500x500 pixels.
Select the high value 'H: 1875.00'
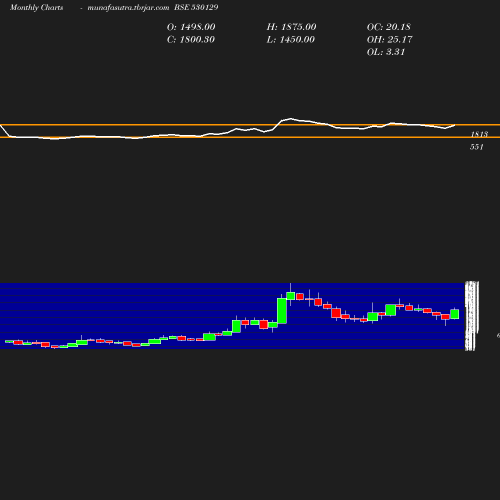(x=291, y=27)
